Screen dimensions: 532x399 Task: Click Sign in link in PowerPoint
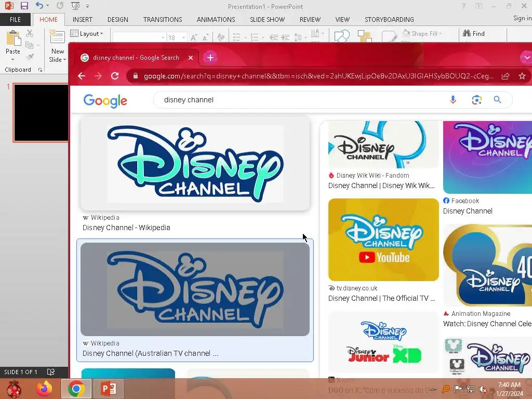pos(522,18)
